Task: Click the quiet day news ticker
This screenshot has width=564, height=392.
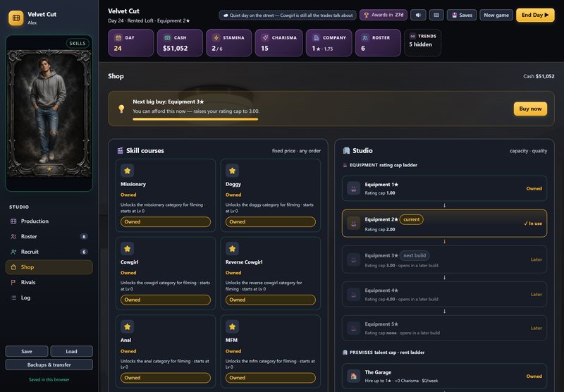Action: 288,15
